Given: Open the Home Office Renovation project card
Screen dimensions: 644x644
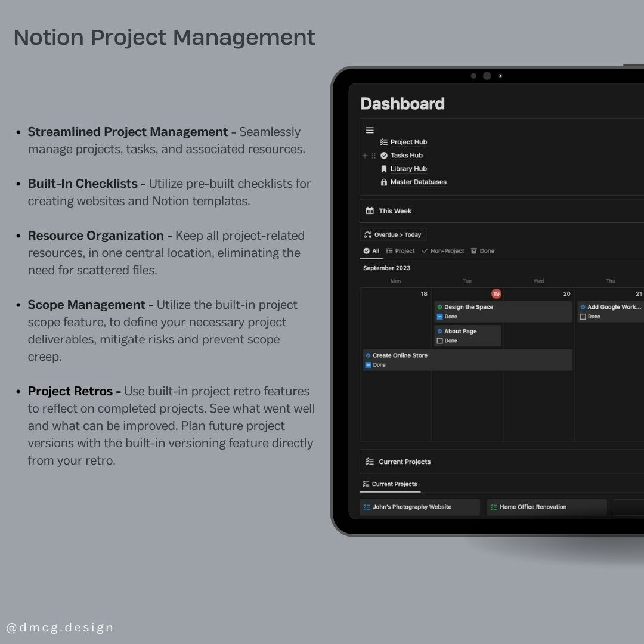Looking at the screenshot, I should click(547, 507).
